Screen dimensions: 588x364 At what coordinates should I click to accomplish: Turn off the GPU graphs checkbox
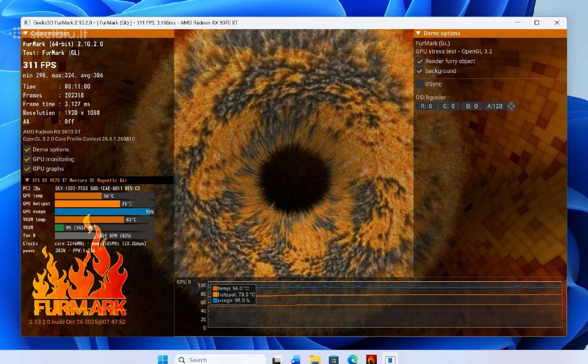point(27,169)
